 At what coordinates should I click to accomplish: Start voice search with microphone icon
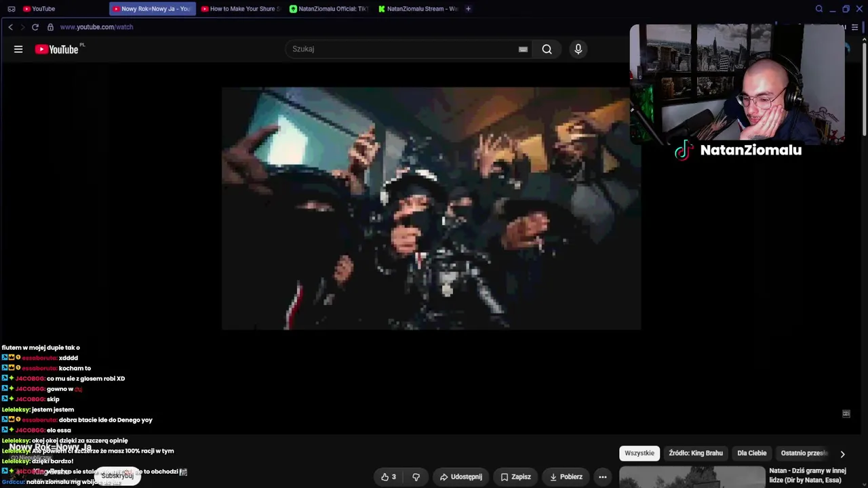click(x=578, y=49)
